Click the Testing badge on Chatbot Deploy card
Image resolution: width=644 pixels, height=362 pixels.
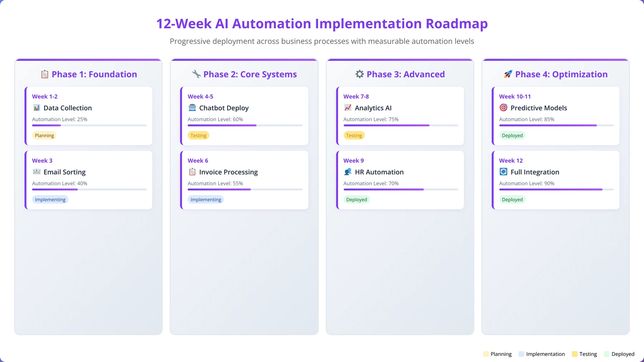(198, 136)
